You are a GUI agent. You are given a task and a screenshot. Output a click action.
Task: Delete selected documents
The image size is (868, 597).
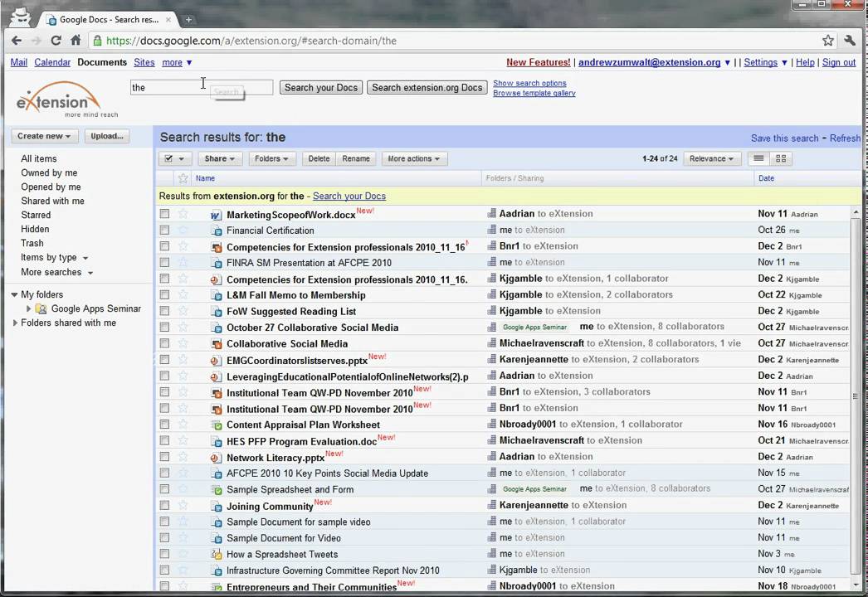point(319,159)
